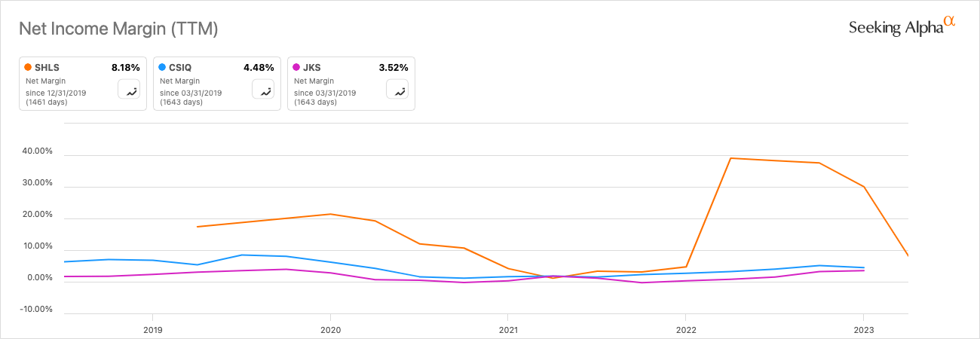
Task: Click the 2023 x-axis label
Action: pyautogui.click(x=862, y=330)
